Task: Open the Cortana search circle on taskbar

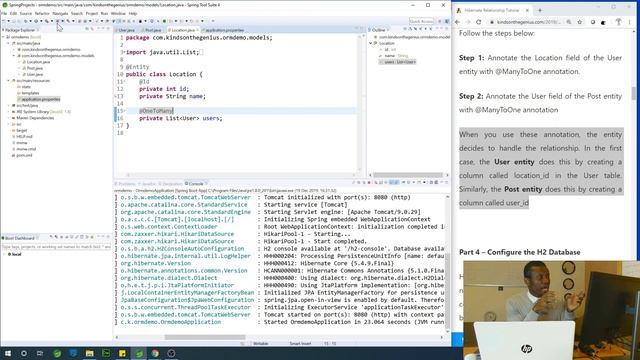Action: (24, 353)
